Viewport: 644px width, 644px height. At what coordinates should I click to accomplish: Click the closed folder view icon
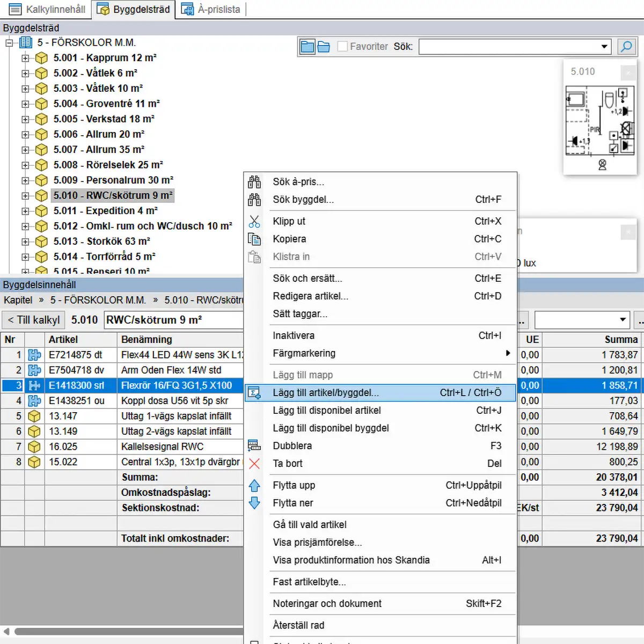pos(308,47)
